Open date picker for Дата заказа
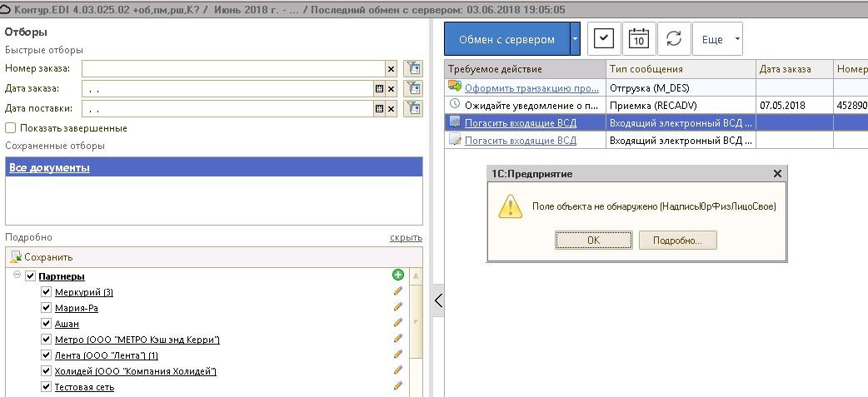This screenshot has height=397, width=868. (379, 88)
